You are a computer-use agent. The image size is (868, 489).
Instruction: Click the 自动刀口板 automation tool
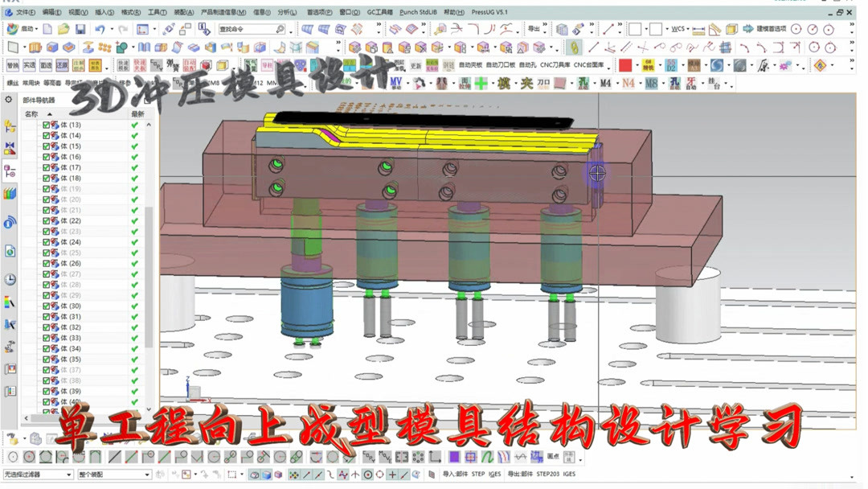click(x=500, y=64)
